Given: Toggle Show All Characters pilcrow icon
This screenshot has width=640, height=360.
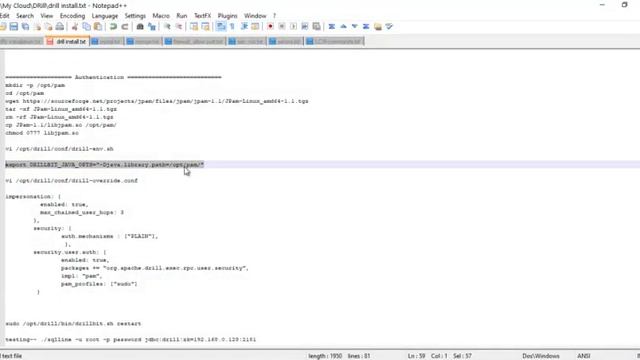Looking at the screenshot, I should [x=232, y=27].
